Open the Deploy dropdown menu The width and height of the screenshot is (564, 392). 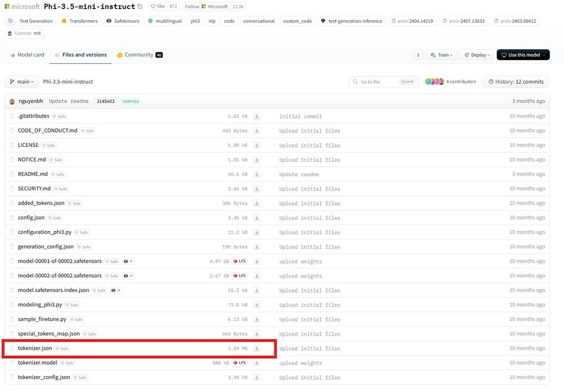tap(476, 55)
